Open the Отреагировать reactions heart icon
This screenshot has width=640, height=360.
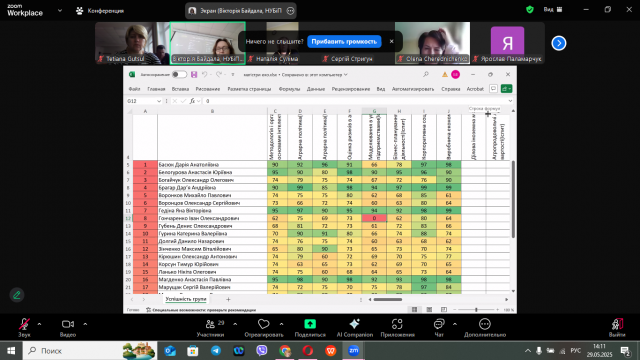click(x=264, y=324)
